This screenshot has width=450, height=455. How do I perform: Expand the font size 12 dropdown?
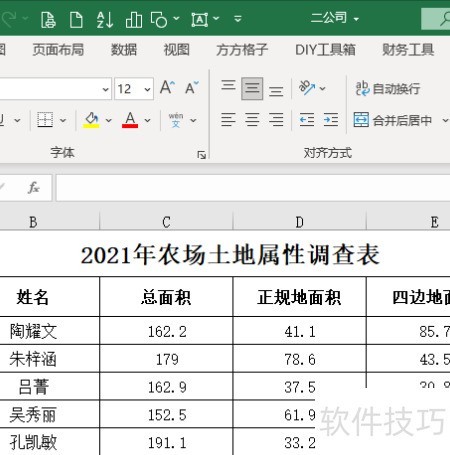(x=147, y=89)
